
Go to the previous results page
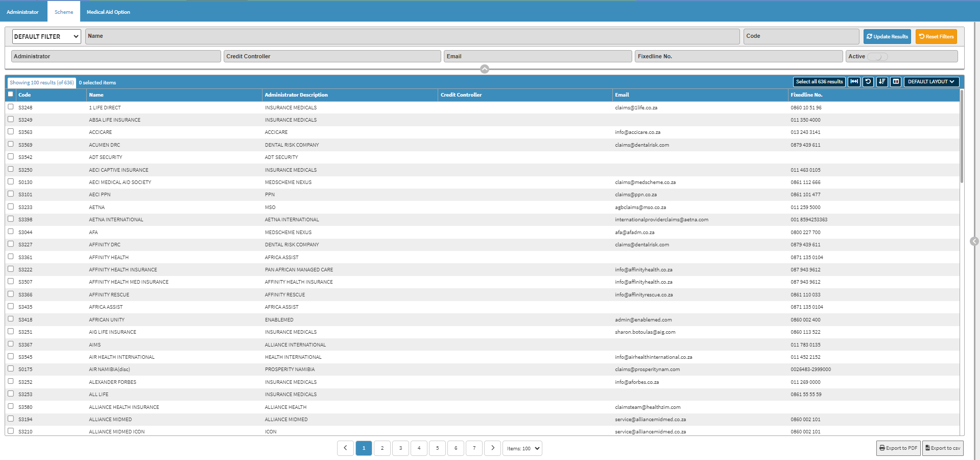(x=345, y=448)
